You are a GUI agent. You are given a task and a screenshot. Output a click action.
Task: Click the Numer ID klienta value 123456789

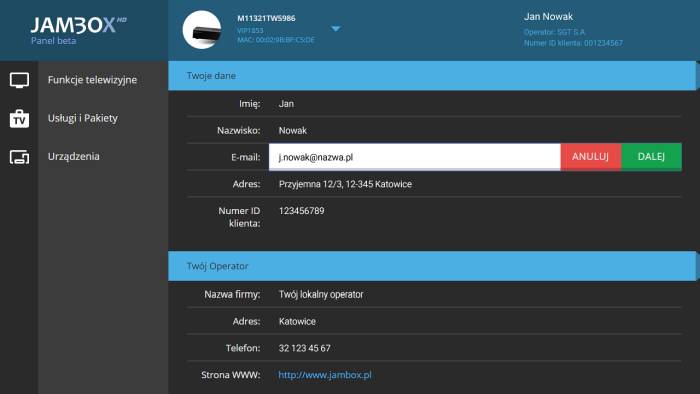point(301,211)
